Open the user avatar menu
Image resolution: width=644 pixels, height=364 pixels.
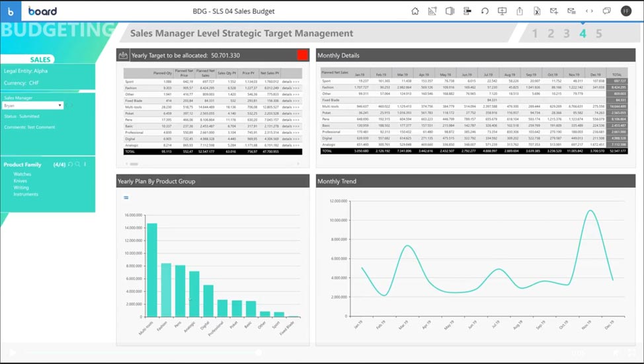[x=626, y=11]
